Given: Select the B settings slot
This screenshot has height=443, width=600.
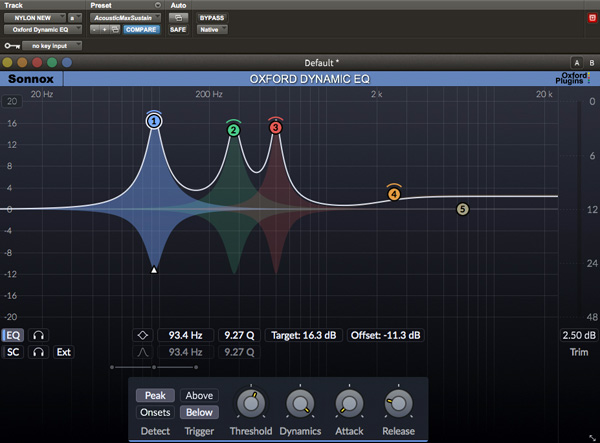Looking at the screenshot, I should click(x=592, y=63).
